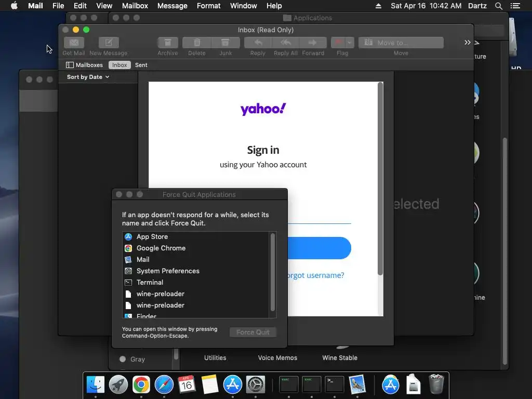Open Calendar icon in the Dock
532x399 pixels.
point(187,384)
